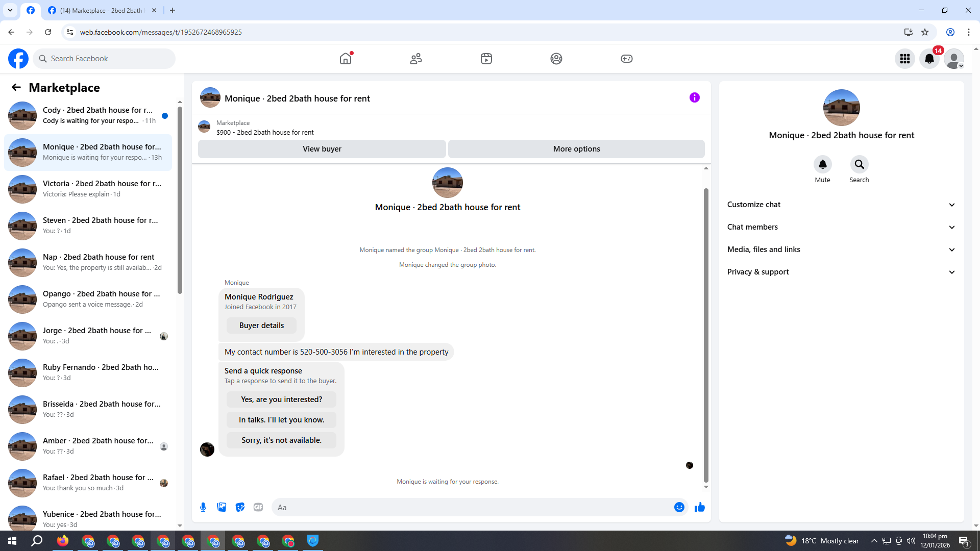Toggle conversation information panel icon
This screenshot has width=980, height=551.
click(x=694, y=97)
